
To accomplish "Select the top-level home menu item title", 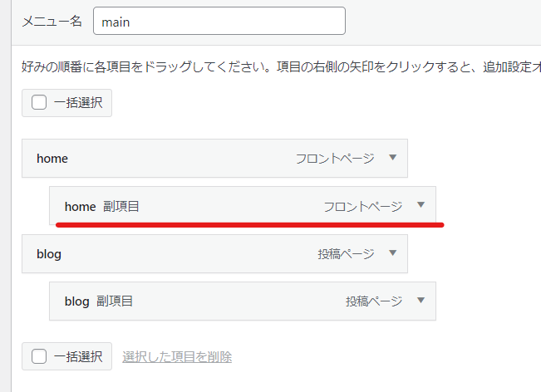I will (52, 158).
